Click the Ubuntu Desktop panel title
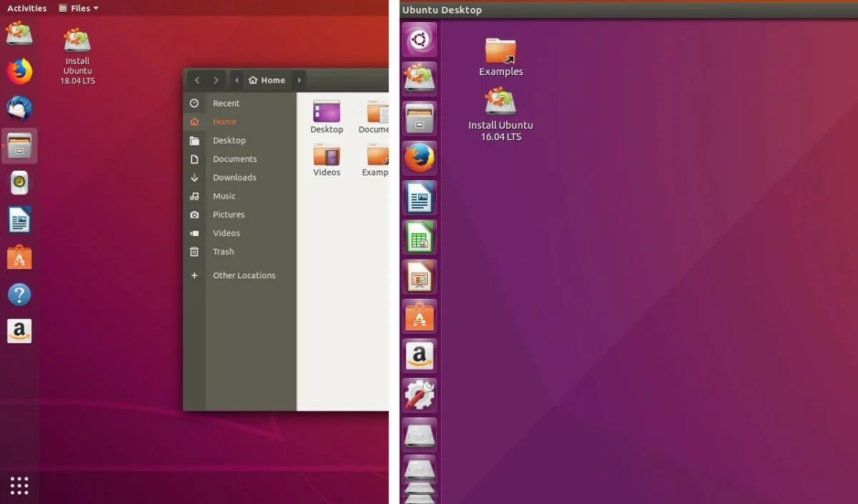 [x=442, y=10]
